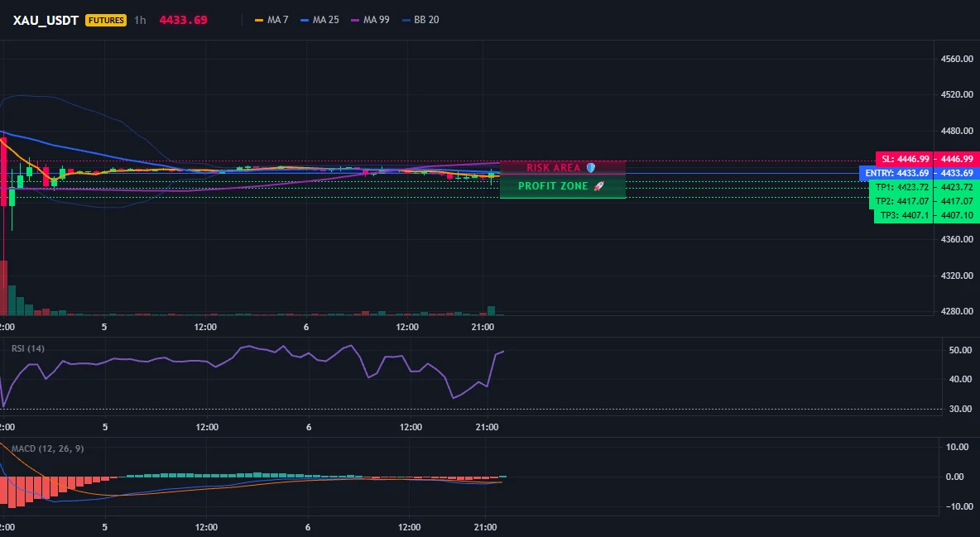
Task: Toggle the MA 25 legend entry
Action: click(320, 20)
